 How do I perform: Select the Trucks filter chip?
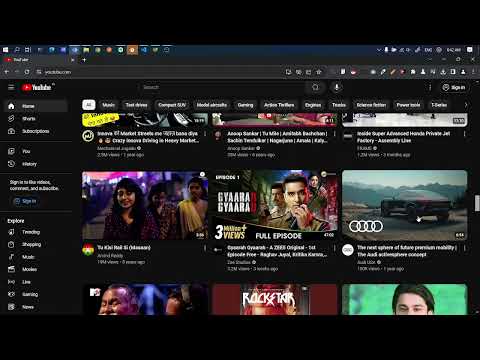click(339, 105)
